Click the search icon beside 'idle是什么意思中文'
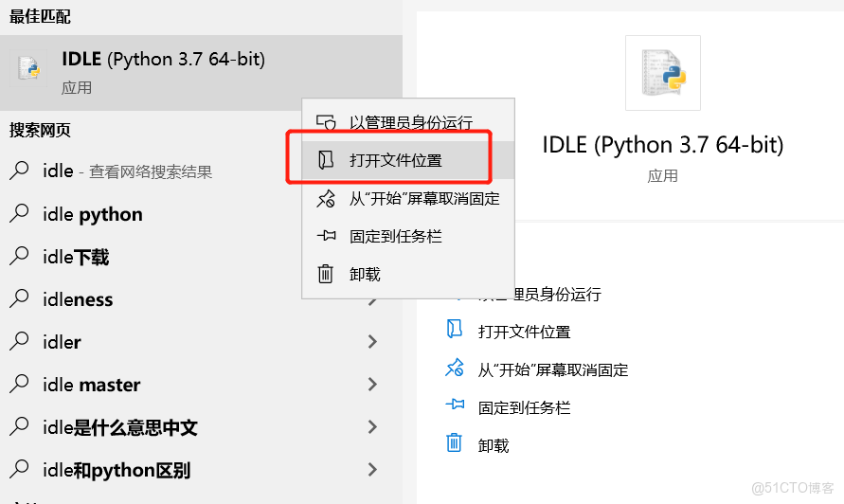This screenshot has width=844, height=504. pyautogui.click(x=19, y=426)
